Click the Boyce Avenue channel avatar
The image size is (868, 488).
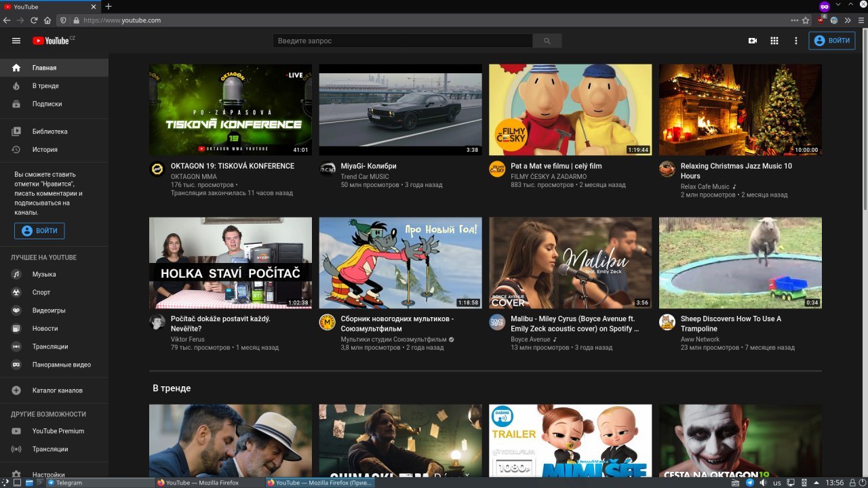(497, 322)
